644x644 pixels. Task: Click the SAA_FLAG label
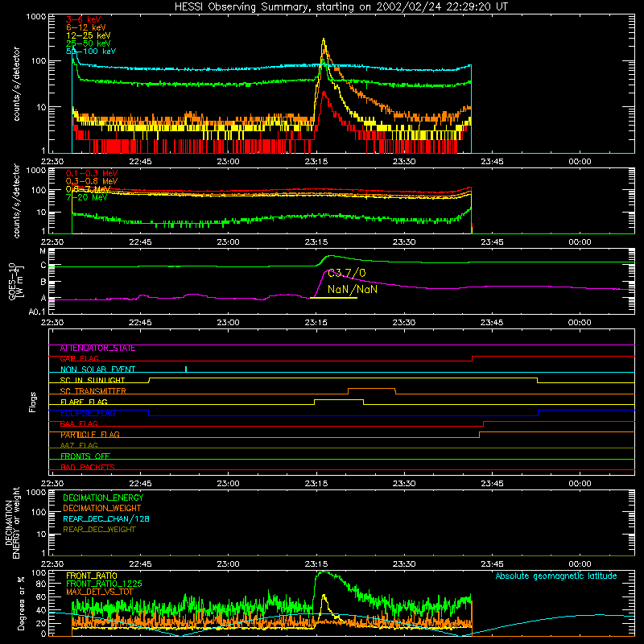coord(79,424)
